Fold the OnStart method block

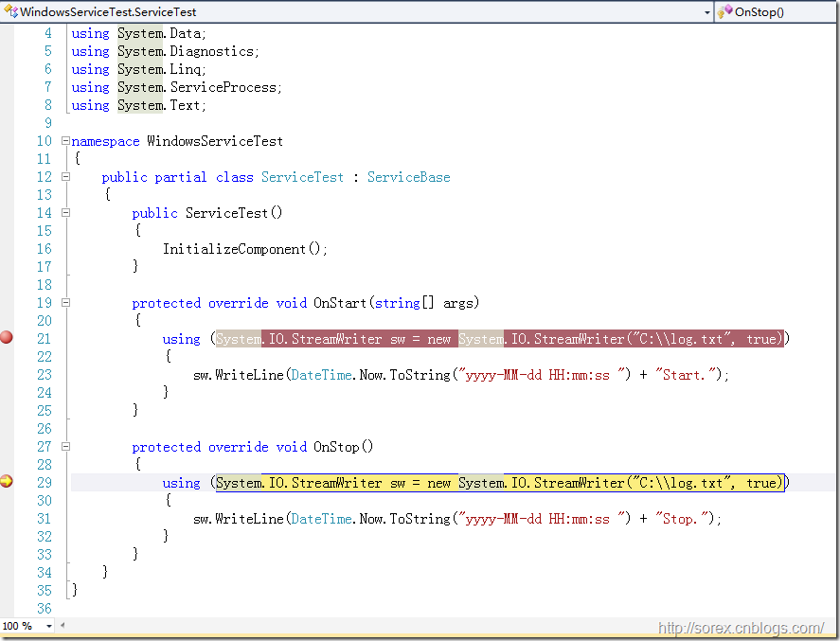tap(65, 303)
